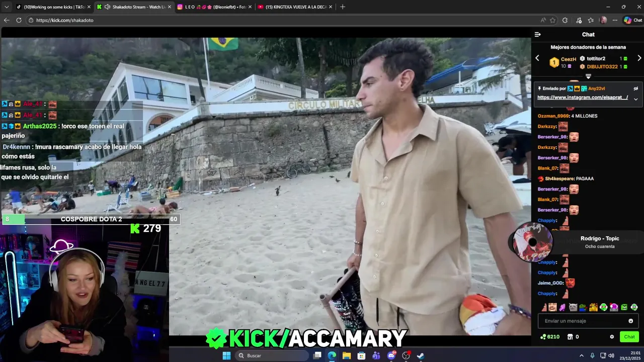Go back in browser
This screenshot has height=362, width=644.
[x=7, y=20]
